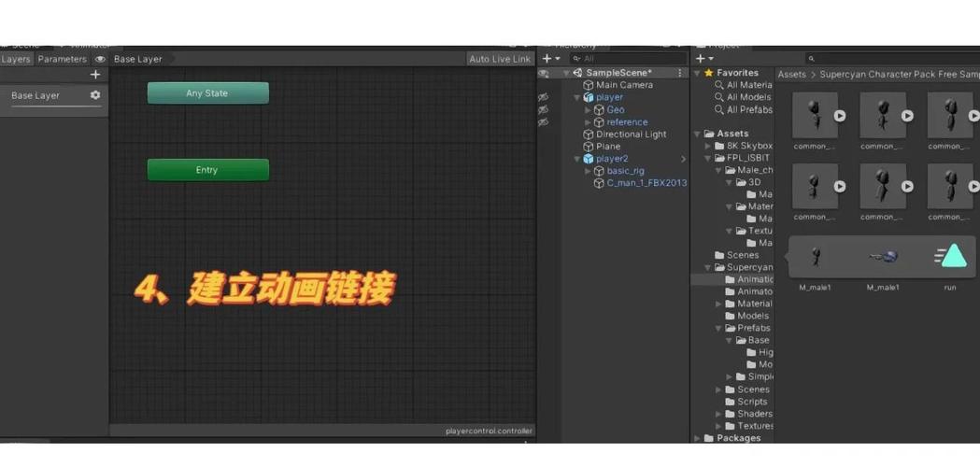Open the Project create (+) dropdown
This screenshot has height=467, width=980.
pyautogui.click(x=704, y=59)
